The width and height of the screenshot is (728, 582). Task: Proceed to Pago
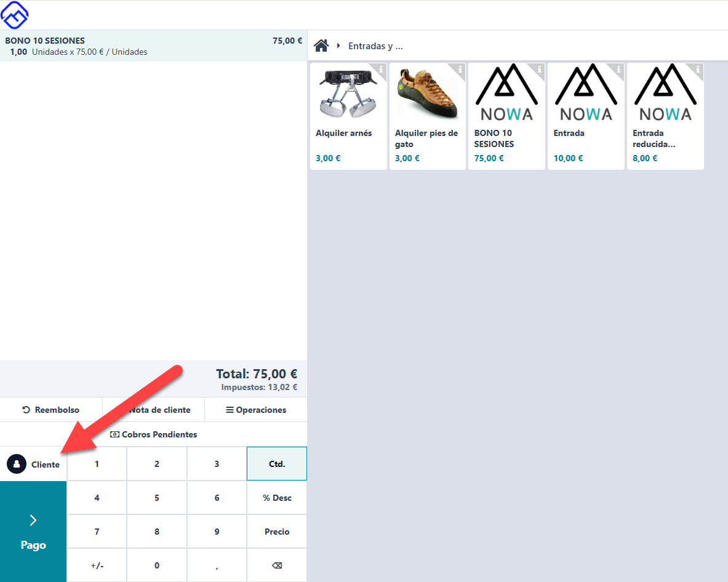tap(33, 532)
